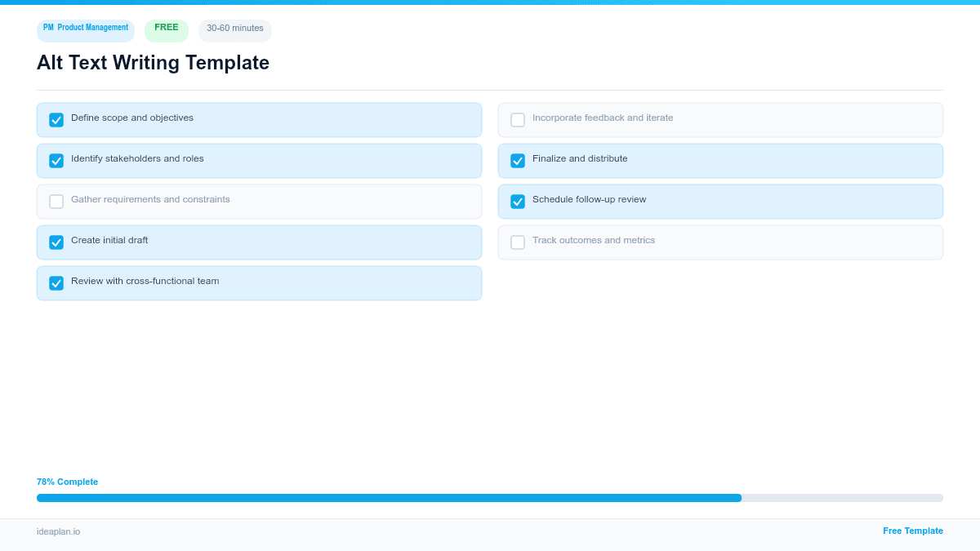Click the empty checkbox icon on "Track outcomes and metrics"
Image resolution: width=980 pixels, height=551 pixels.
point(518,242)
